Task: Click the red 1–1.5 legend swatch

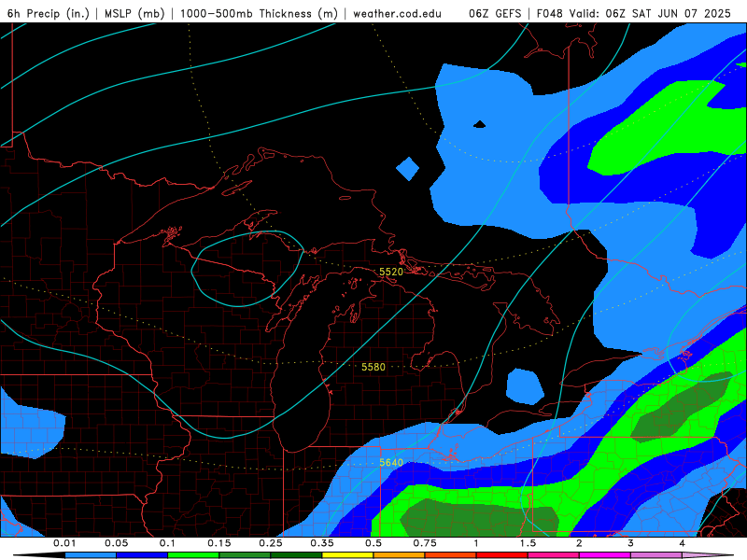Action: (502, 555)
